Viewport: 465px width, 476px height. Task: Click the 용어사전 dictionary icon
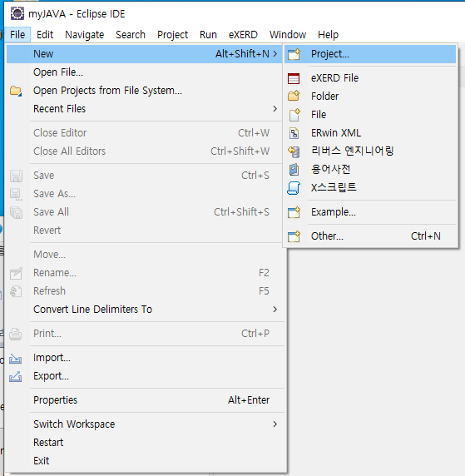tap(294, 170)
